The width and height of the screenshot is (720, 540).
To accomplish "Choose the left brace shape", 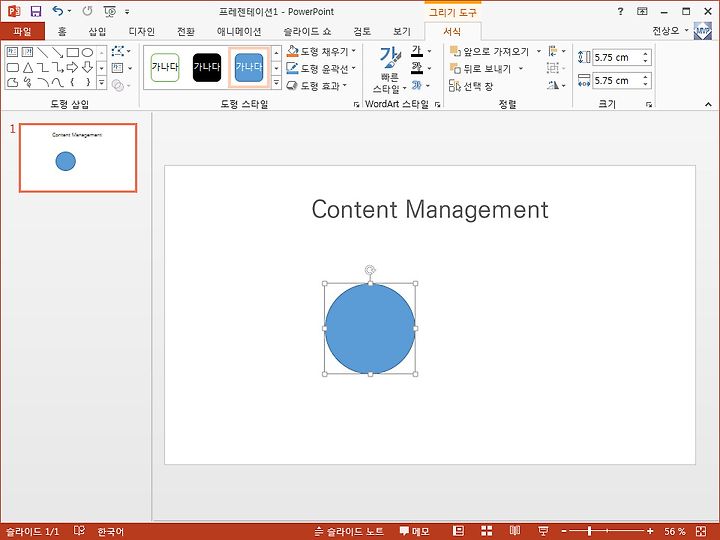I will (73, 83).
